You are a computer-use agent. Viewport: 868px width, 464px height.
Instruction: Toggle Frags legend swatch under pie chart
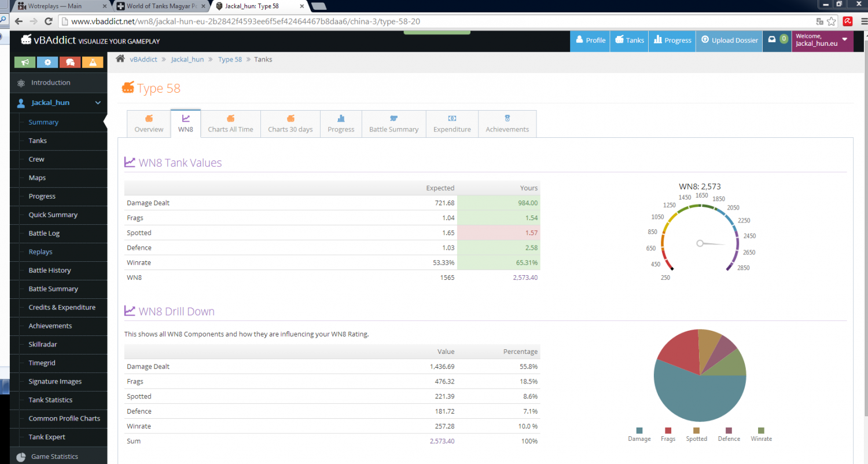668,430
